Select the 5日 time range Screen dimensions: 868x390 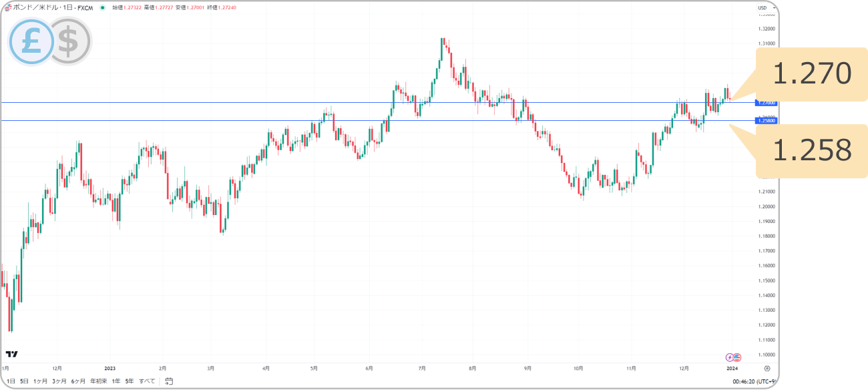(24, 381)
